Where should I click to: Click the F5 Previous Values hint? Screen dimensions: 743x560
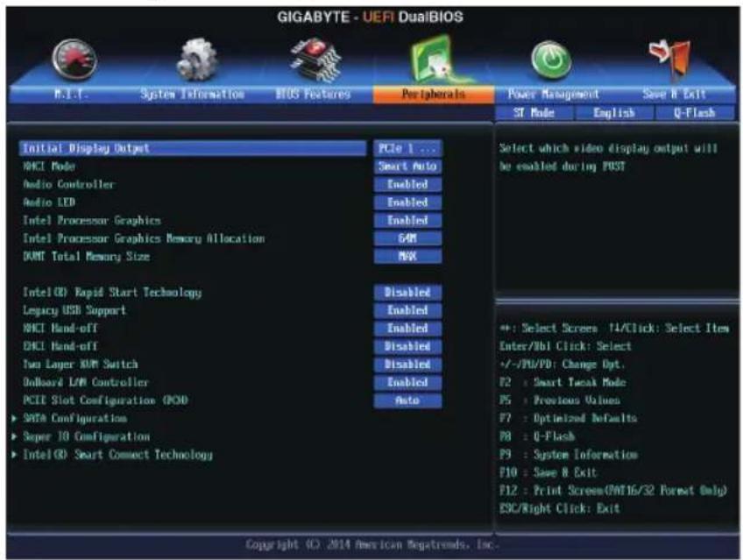click(x=560, y=401)
